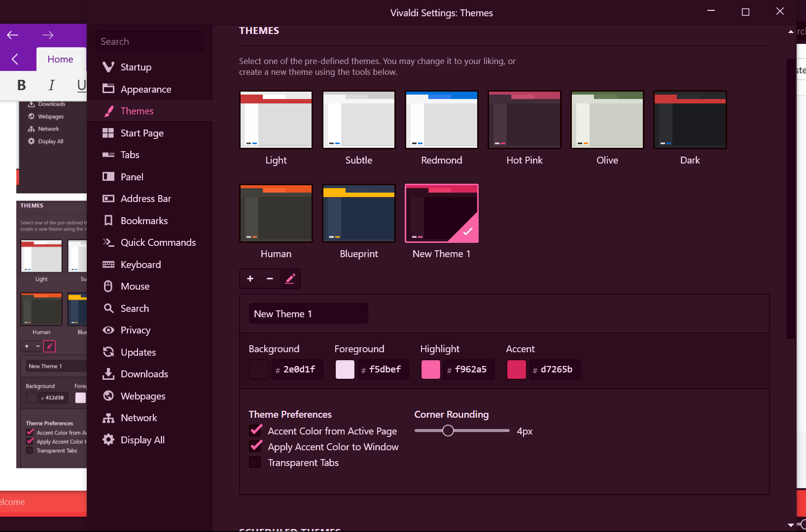Switch to the Home ribbon tab
Image resolution: width=806 pixels, height=532 pixels.
click(x=60, y=59)
